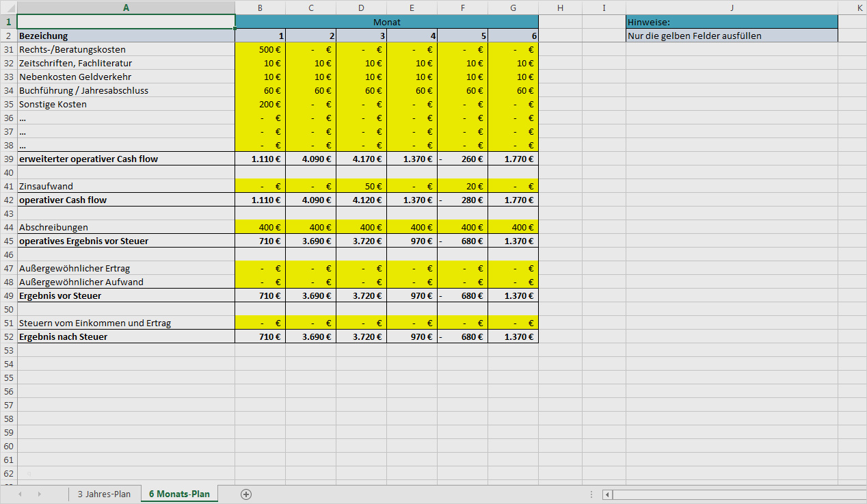
Task: Select Rechts-/Beratungskosten month 1 cell with 500 €
Action: (x=260, y=49)
